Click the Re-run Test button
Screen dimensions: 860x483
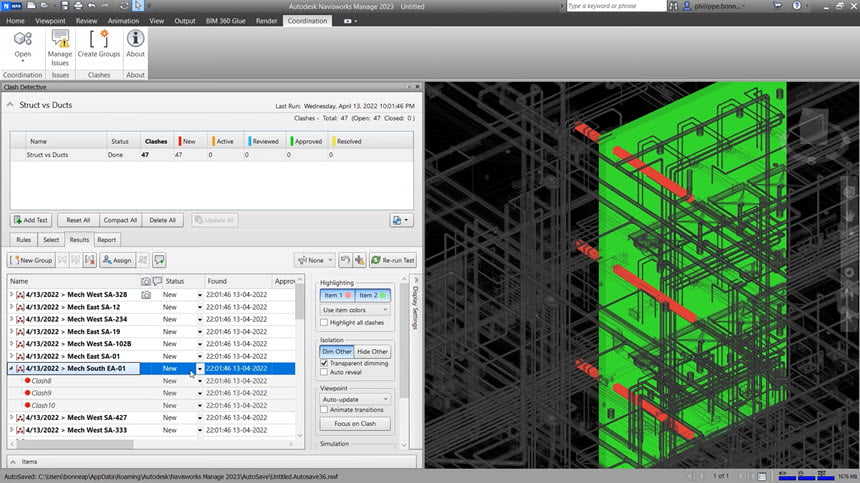click(x=393, y=260)
